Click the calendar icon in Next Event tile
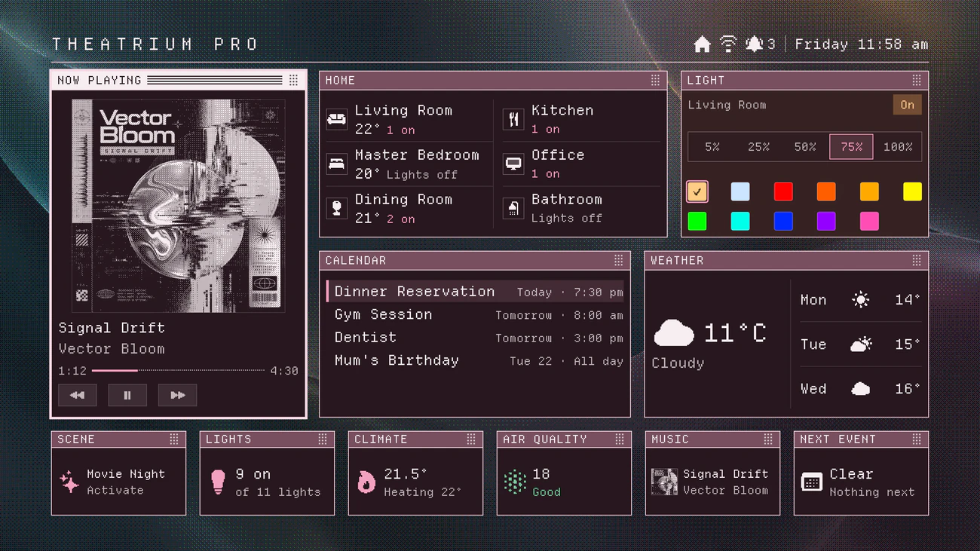The height and width of the screenshot is (551, 980). click(812, 482)
